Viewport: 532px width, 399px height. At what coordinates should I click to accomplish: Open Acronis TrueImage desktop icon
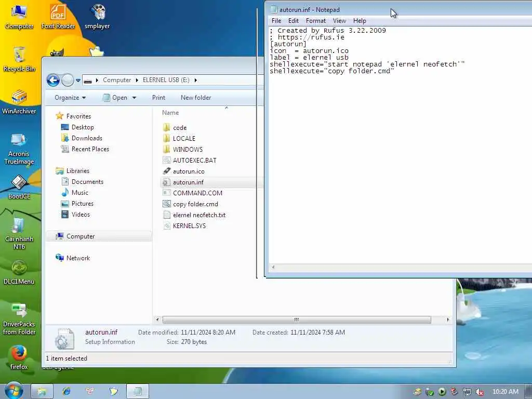pos(19,149)
